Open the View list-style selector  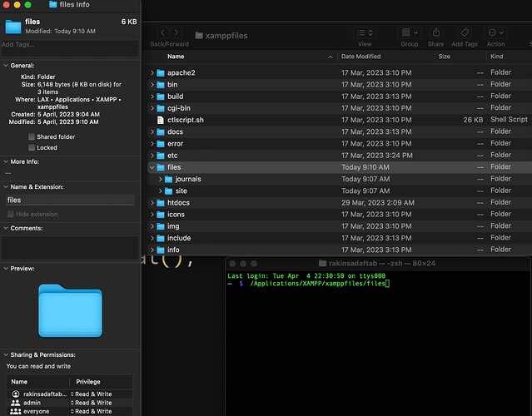coord(365,32)
